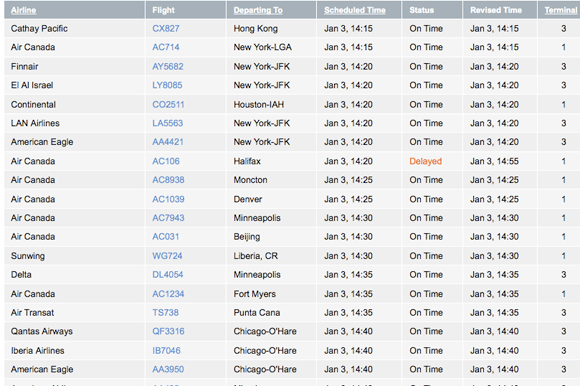
Task: Open Iberia flight IB7046
Action: (x=166, y=351)
